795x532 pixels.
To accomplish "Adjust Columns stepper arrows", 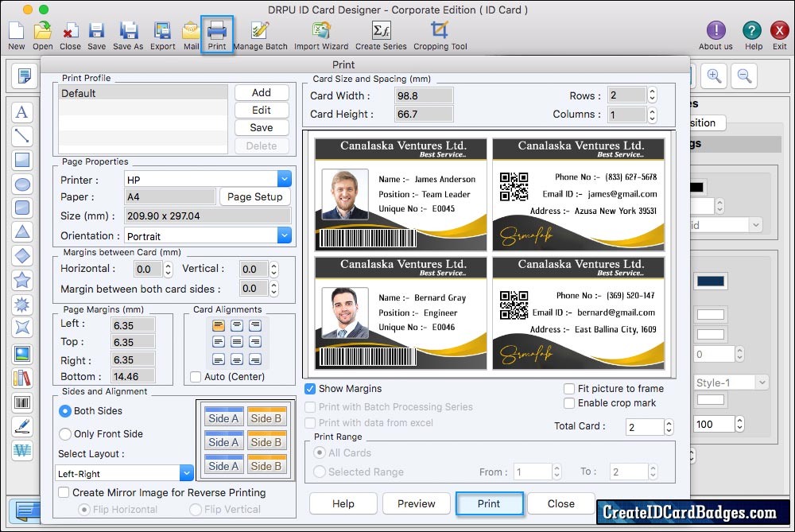I will pyautogui.click(x=652, y=115).
